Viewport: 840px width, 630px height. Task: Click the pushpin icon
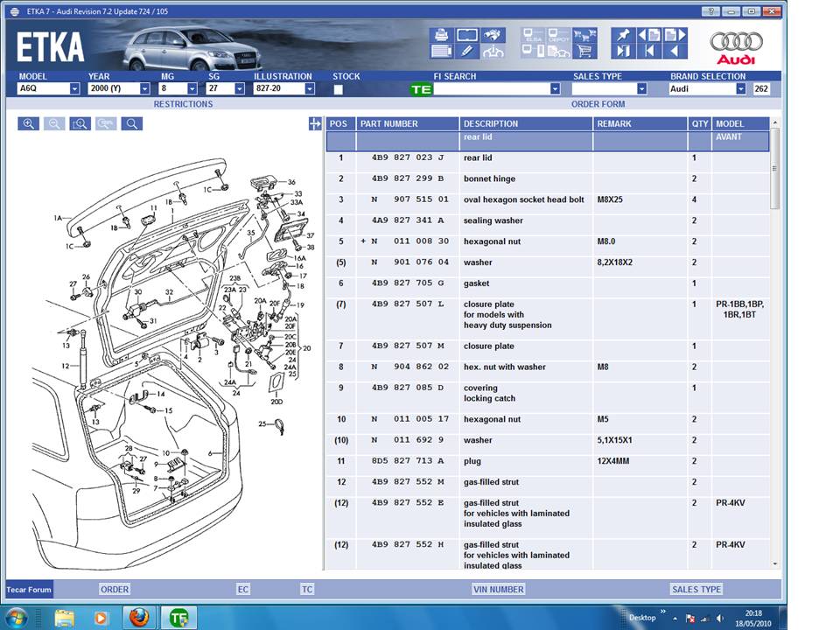tap(623, 35)
